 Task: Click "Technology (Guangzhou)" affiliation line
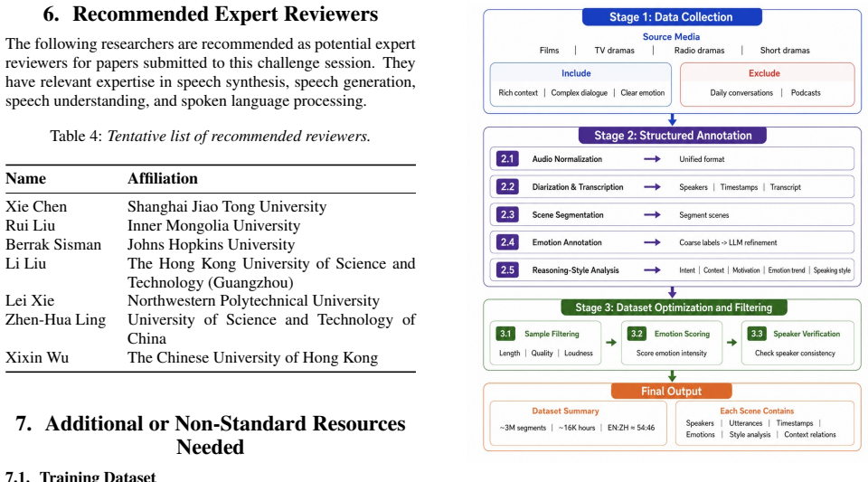pyautogui.click(x=211, y=283)
